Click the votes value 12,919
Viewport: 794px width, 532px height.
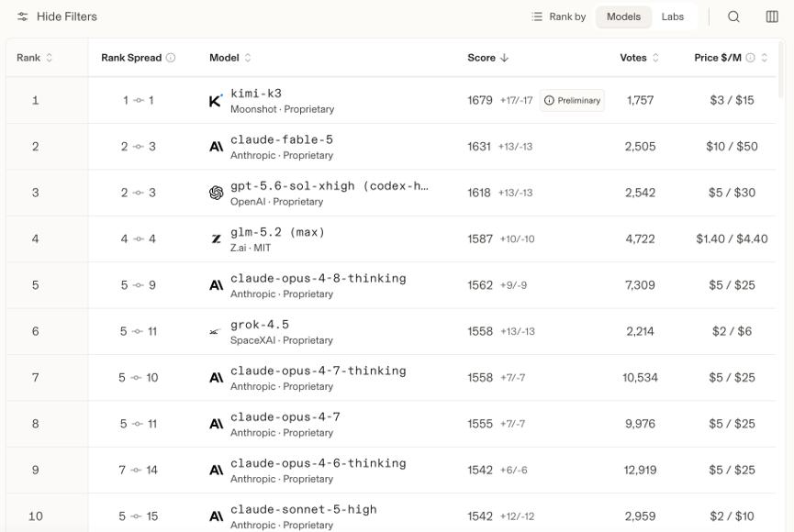click(x=640, y=471)
